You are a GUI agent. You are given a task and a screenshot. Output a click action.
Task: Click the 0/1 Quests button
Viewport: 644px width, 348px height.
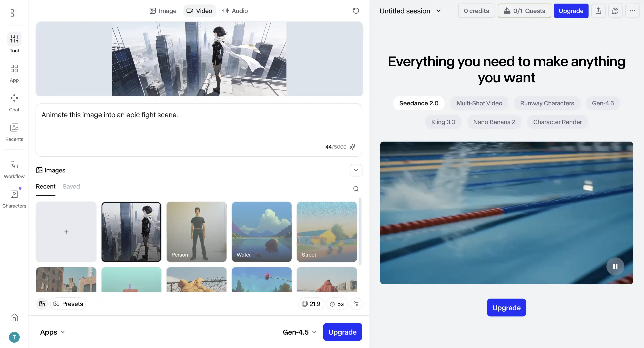point(524,11)
